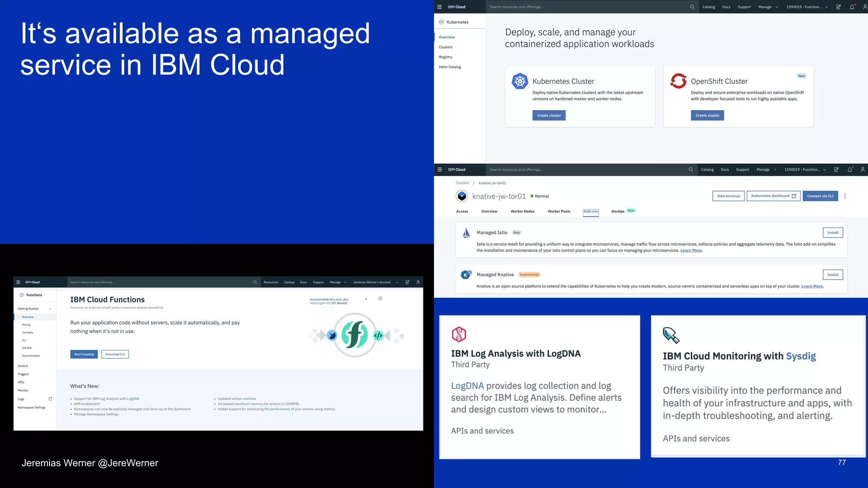Collapse the Getting Started section

pos(35,309)
